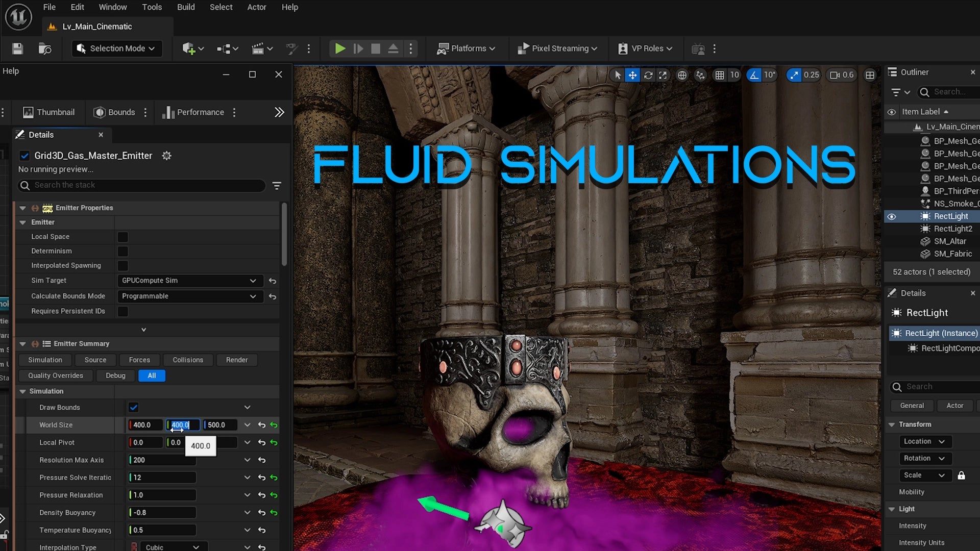Collapse the Emitter Properties section
This screenshot has height=551, width=980.
pyautogui.click(x=22, y=208)
